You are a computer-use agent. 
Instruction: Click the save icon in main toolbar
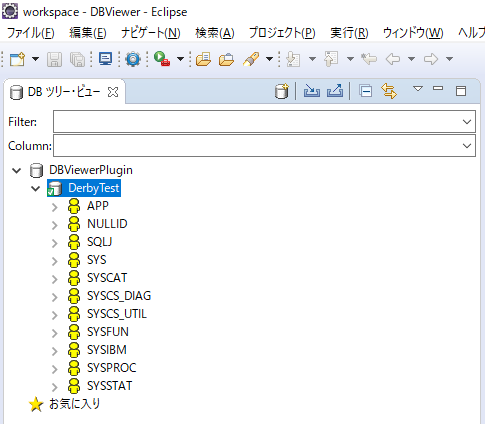tap(54, 60)
